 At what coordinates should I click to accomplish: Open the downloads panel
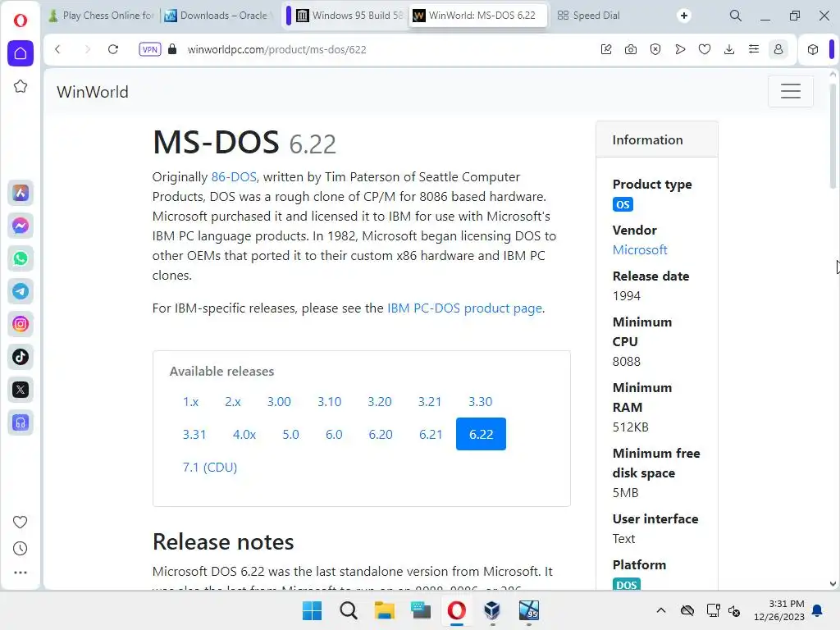point(729,49)
